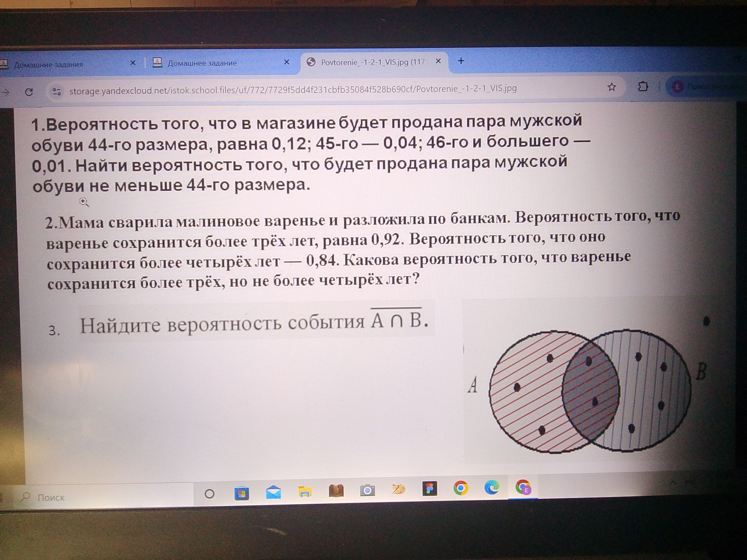Launch Microsoft Edge from taskbar
This screenshot has width=747, height=560.
(492, 487)
